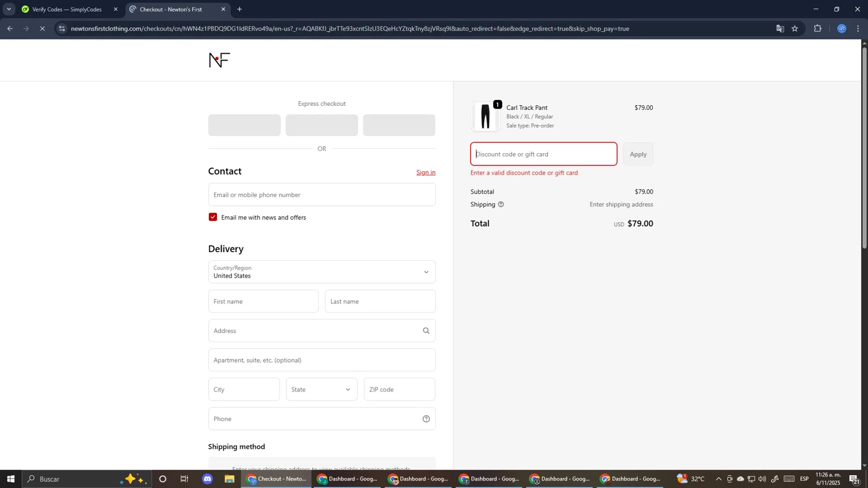Open Task View icon in taskbar
The image size is (868, 488).
pyautogui.click(x=185, y=479)
